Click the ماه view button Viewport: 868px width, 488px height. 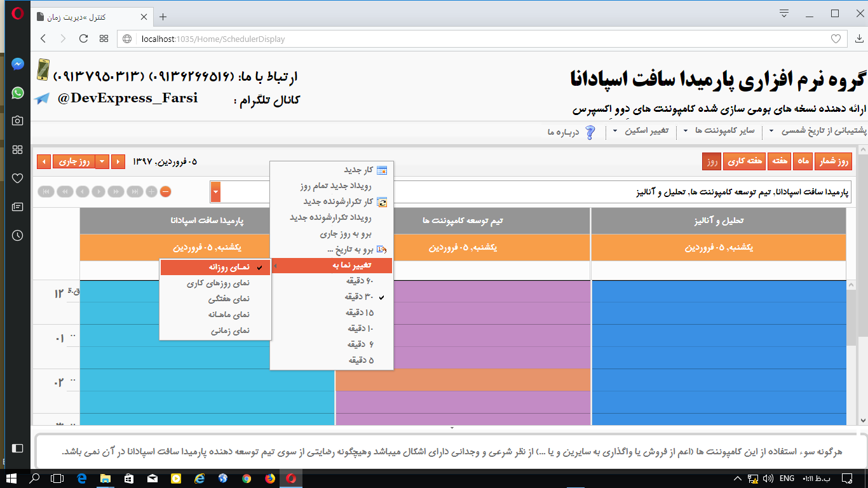point(803,161)
